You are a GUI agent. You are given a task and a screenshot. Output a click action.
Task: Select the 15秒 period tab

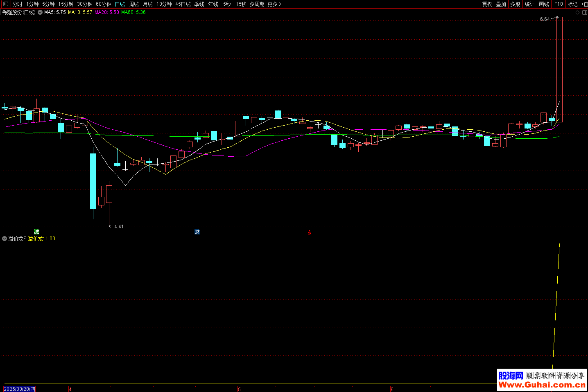(x=241, y=4)
